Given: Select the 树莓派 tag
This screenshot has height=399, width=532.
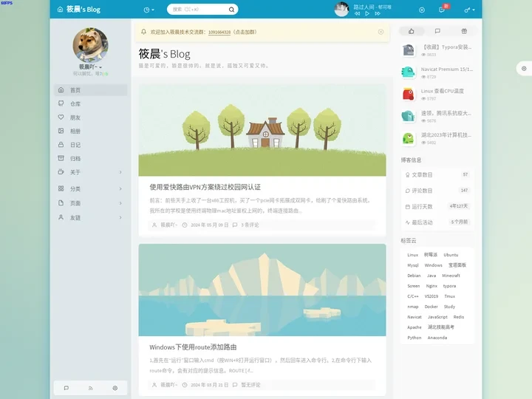Looking at the screenshot, I should click(x=431, y=255).
